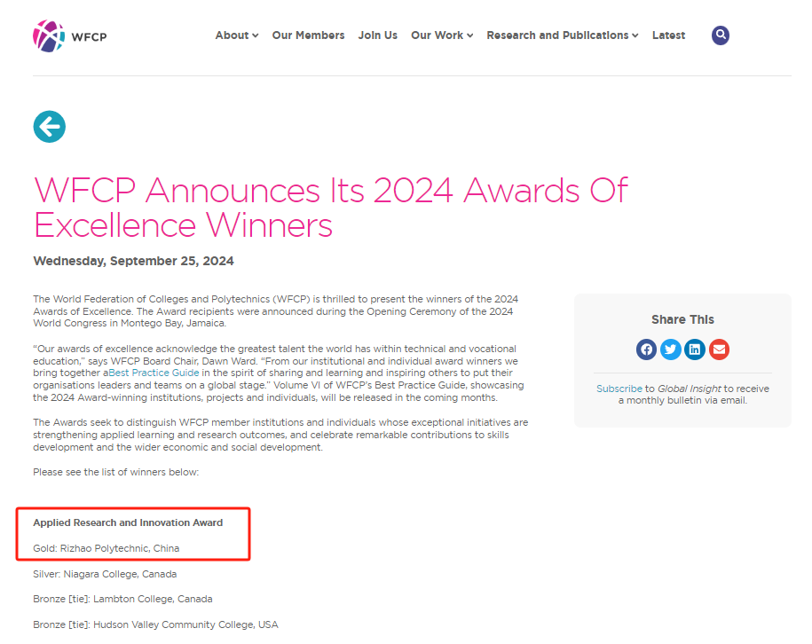The width and height of the screenshot is (812, 644).
Task: Follow the Best Practice Guide link
Action: coord(154,373)
